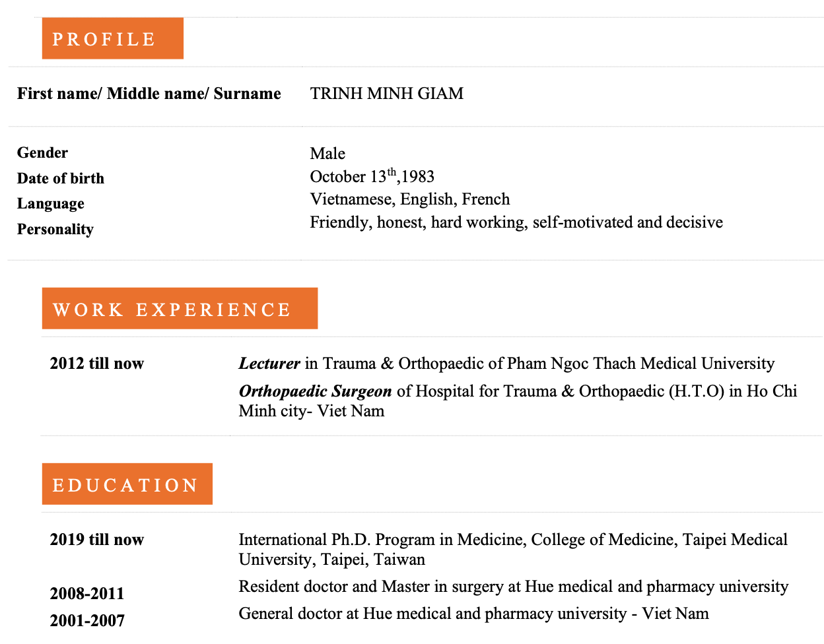This screenshot has width=824, height=644.
Task: Click the italic word Lecturer
Action: coord(269,364)
